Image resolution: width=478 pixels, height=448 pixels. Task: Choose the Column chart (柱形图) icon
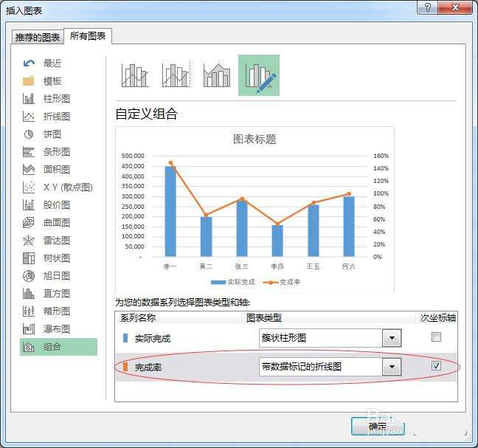[x=29, y=99]
